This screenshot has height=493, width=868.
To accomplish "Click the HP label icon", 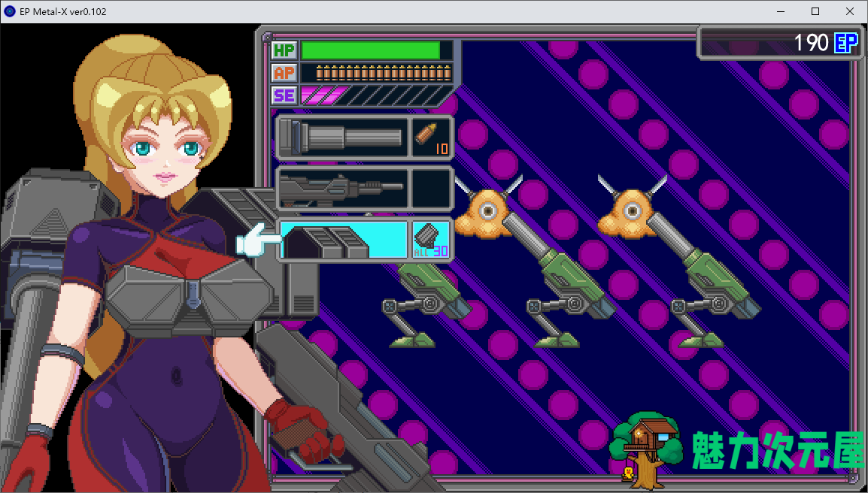I will pos(284,50).
